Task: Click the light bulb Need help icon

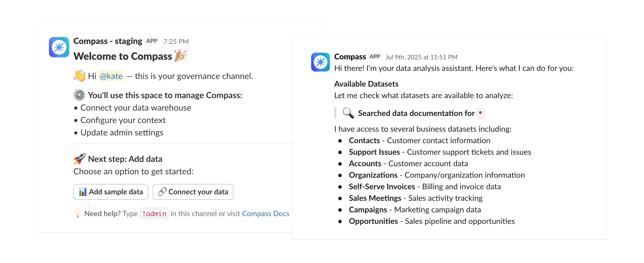Action: (78, 213)
